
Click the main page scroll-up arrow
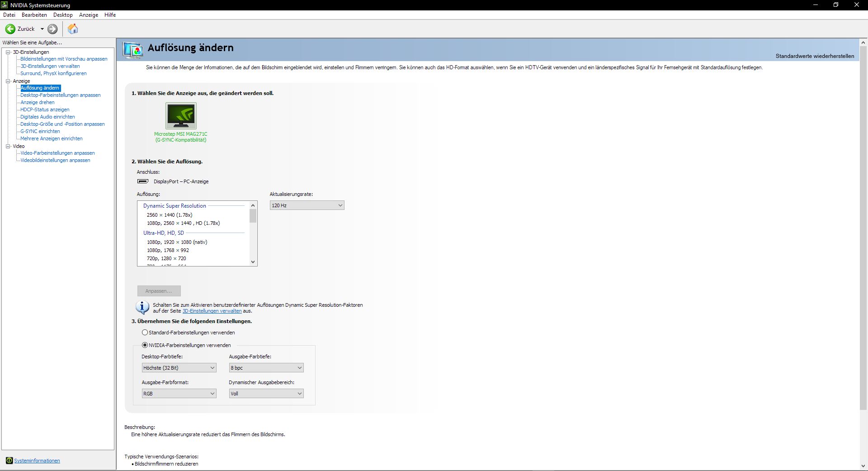point(863,43)
